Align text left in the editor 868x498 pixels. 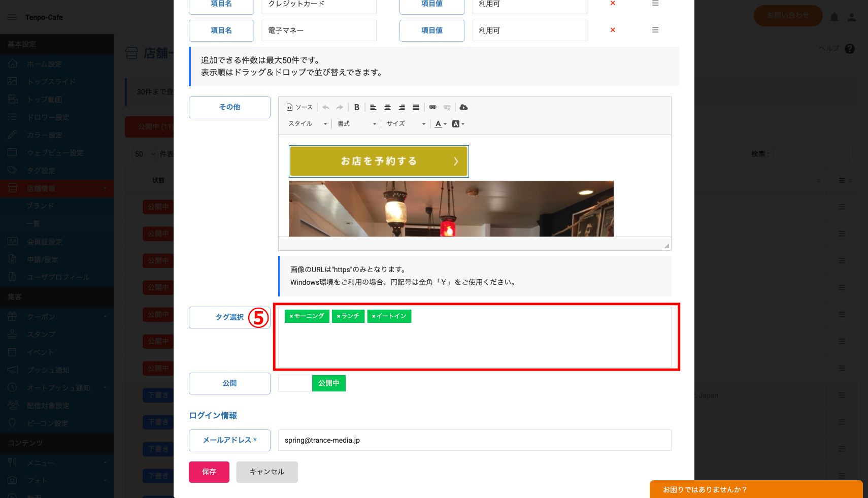pyautogui.click(x=373, y=107)
